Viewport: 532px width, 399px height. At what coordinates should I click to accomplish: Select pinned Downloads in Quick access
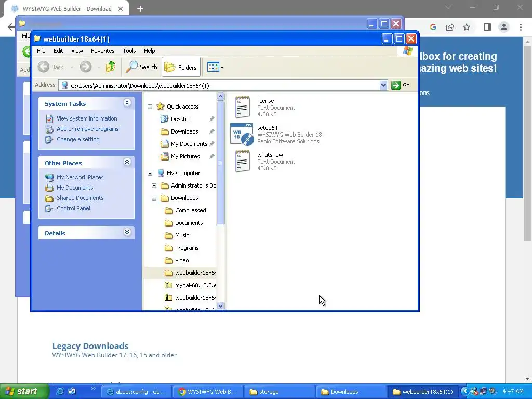click(184, 131)
